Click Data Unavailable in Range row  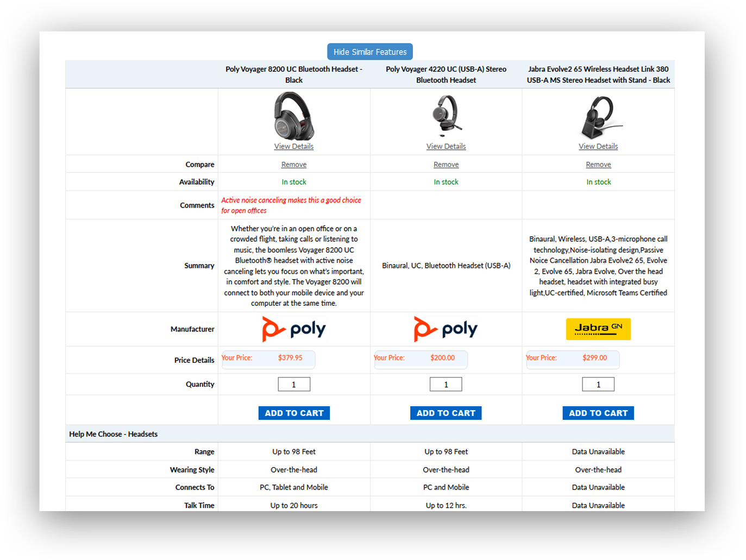(x=598, y=452)
